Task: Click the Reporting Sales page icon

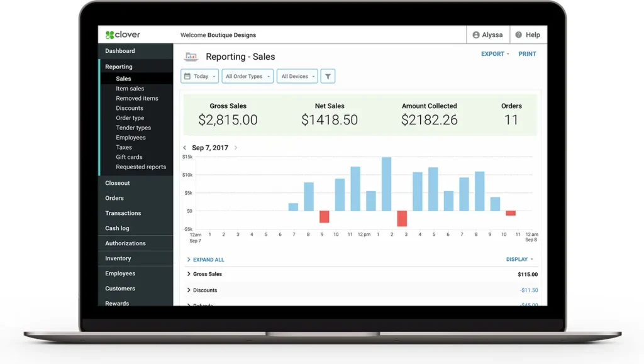Action: click(x=191, y=57)
